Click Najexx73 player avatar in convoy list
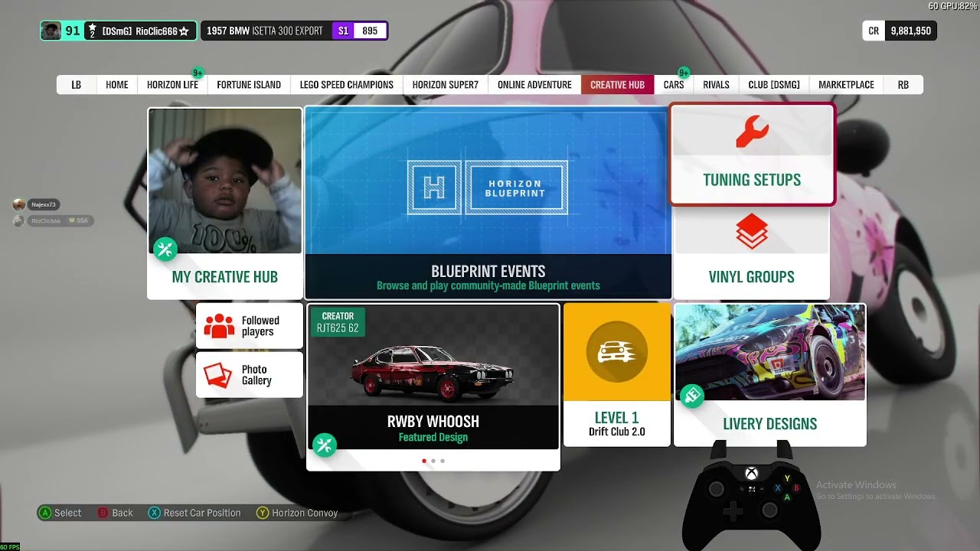This screenshot has height=551, width=980. (19, 204)
